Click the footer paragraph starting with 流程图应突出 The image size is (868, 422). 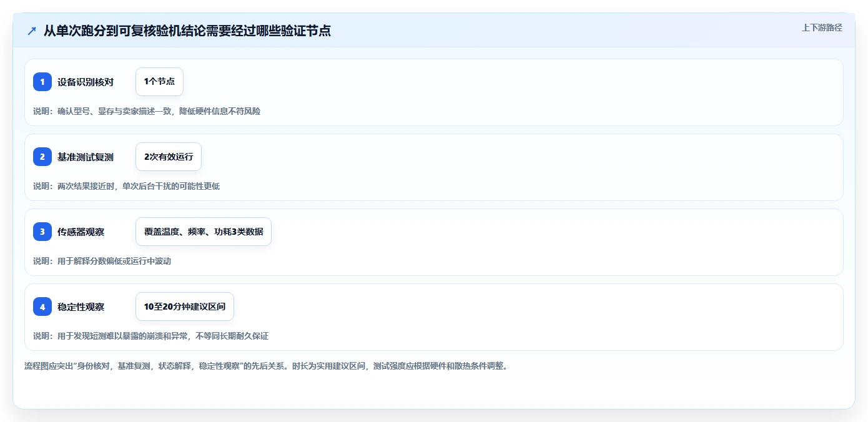coord(266,366)
